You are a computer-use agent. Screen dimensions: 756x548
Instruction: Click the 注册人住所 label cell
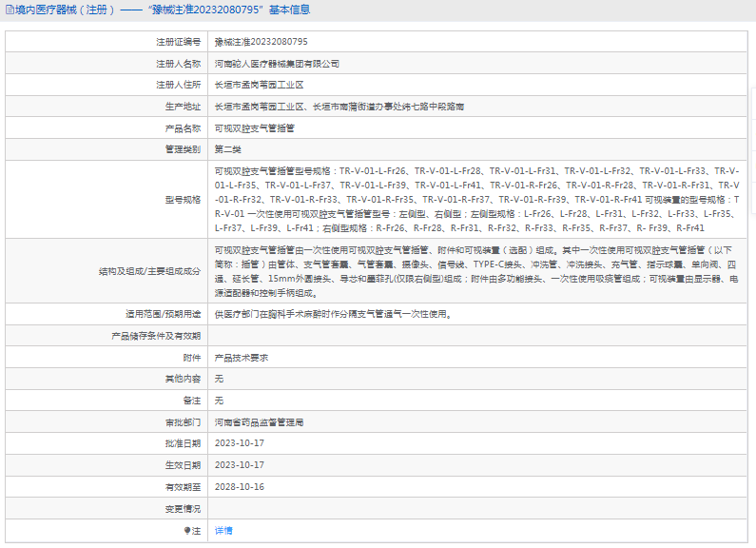pos(107,85)
